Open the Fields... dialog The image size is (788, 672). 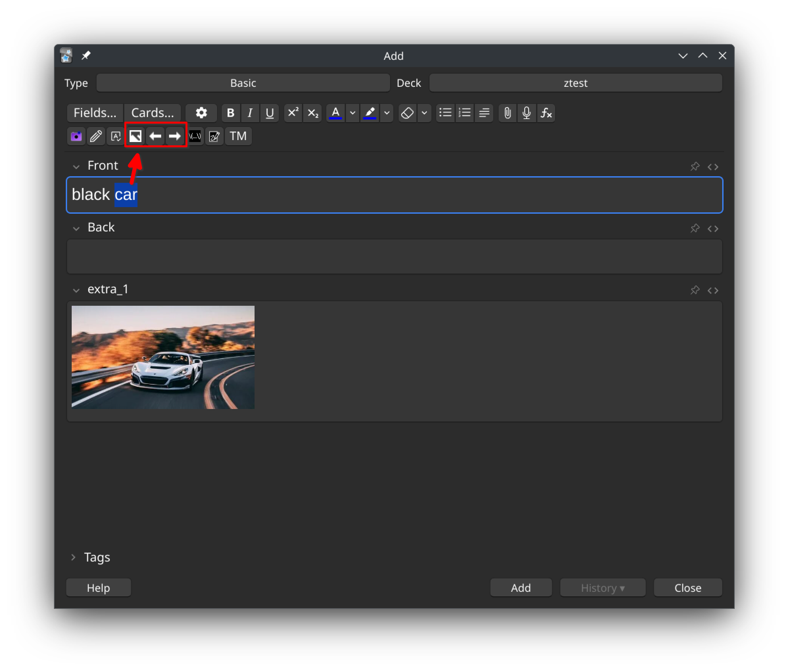point(95,112)
